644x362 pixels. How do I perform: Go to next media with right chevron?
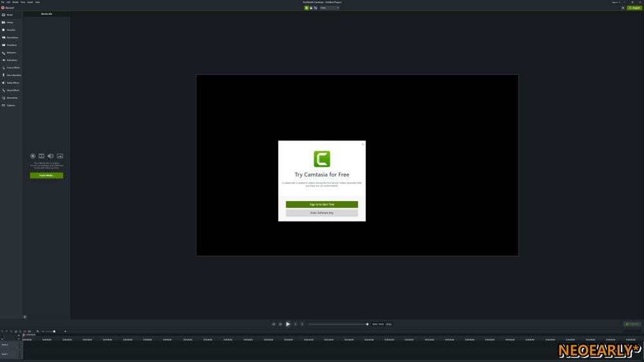click(x=302, y=324)
